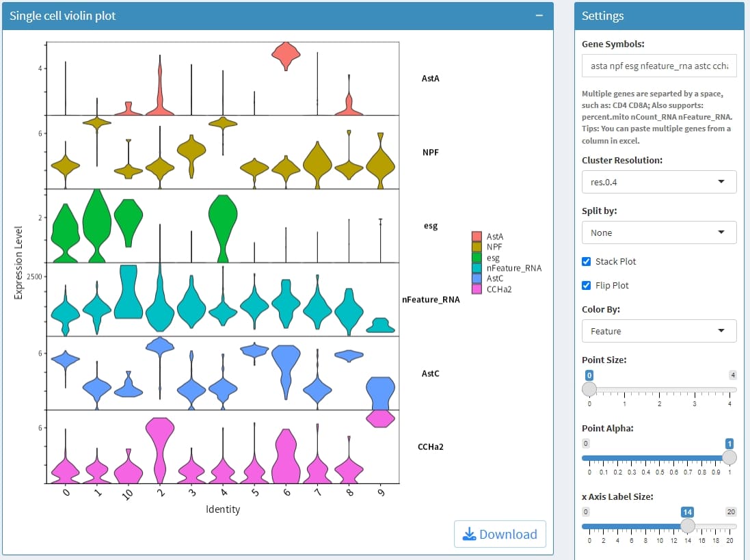Viewport: 750px width, 560px height.
Task: Click the esg green legend swatch
Action: click(x=477, y=258)
